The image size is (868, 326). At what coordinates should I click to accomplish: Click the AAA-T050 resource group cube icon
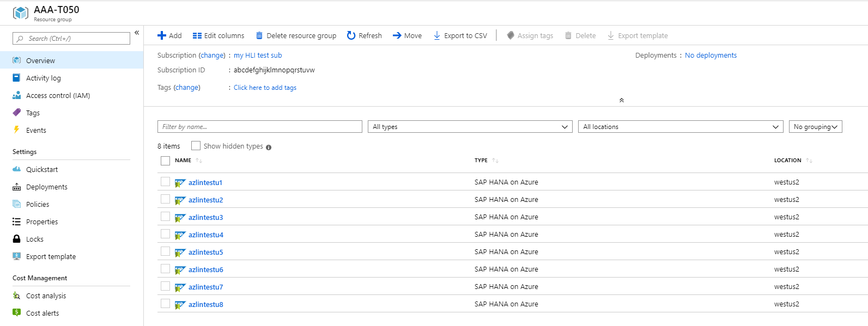[x=21, y=13]
